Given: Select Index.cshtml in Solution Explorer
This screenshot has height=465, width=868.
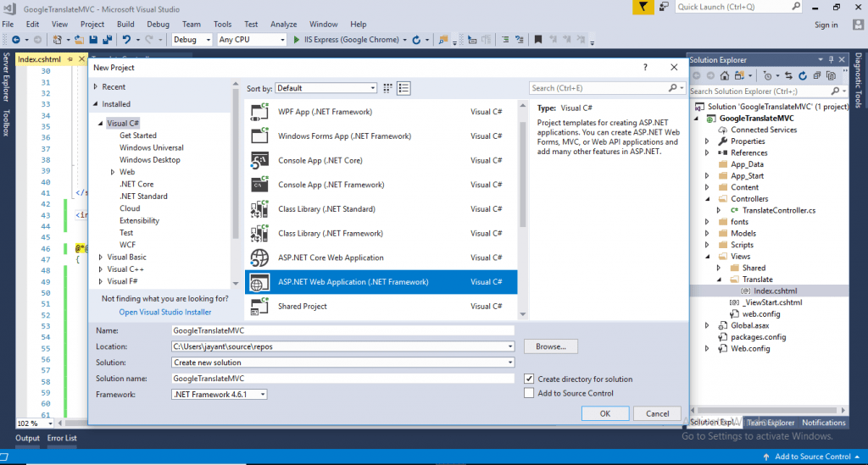Looking at the screenshot, I should tap(775, 291).
